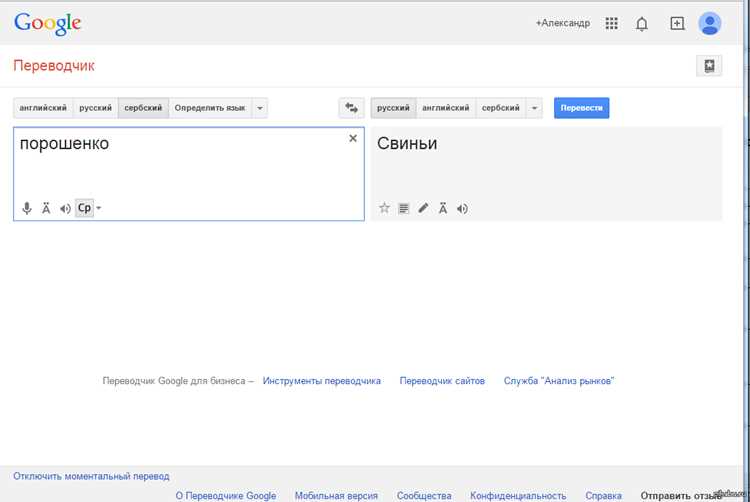This screenshot has width=750, height=502.
Task: Open Сообщества link
Action: click(424, 496)
